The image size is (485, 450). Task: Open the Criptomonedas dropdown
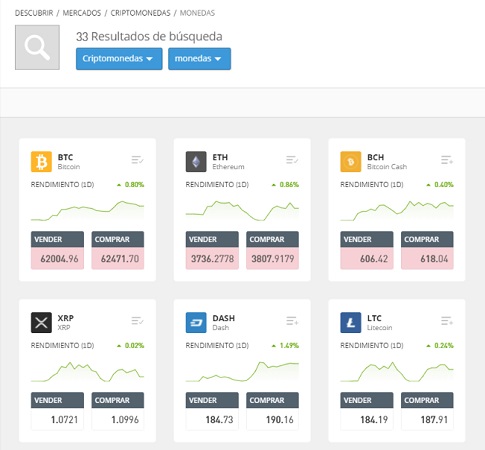tap(119, 59)
